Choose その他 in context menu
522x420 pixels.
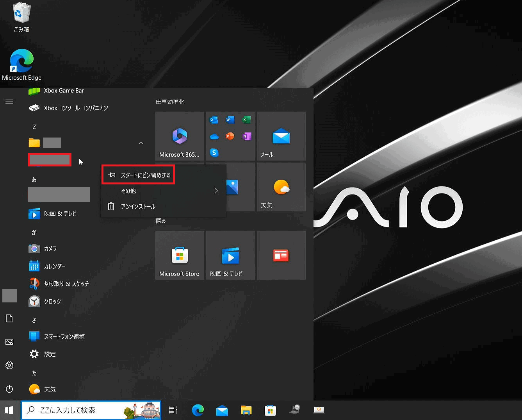point(164,191)
